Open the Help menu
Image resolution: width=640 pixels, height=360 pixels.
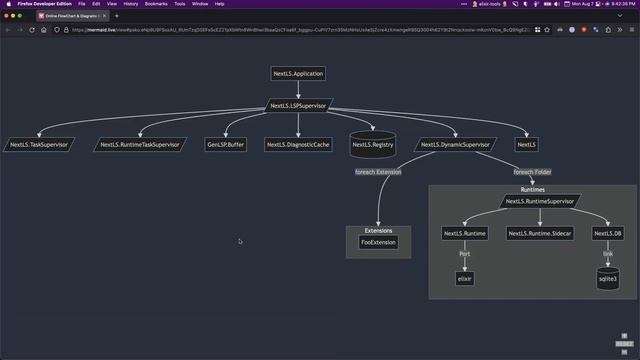(220, 4)
